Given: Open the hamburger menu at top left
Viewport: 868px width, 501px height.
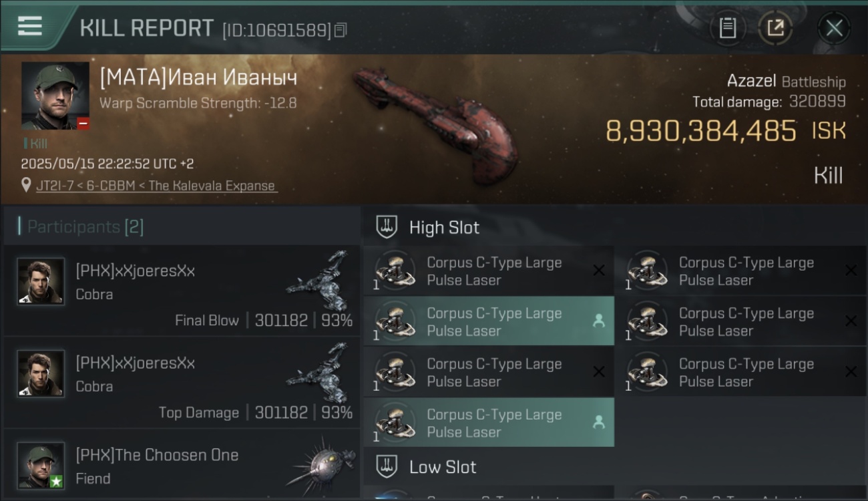Looking at the screenshot, I should tap(30, 26).
